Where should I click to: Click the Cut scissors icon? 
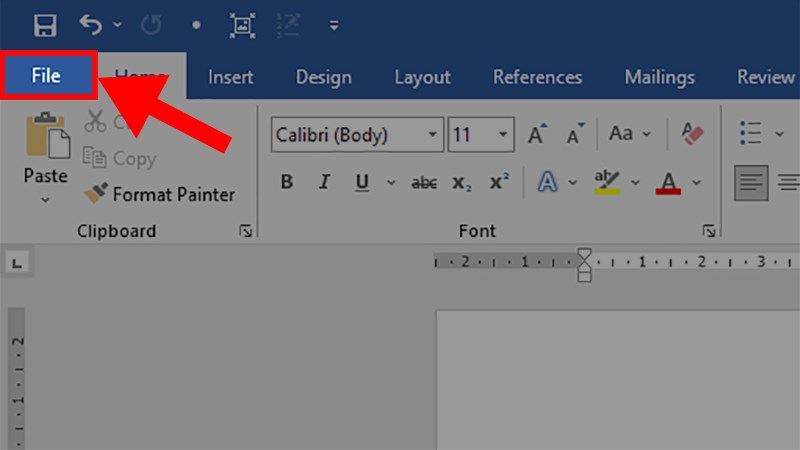(x=95, y=121)
